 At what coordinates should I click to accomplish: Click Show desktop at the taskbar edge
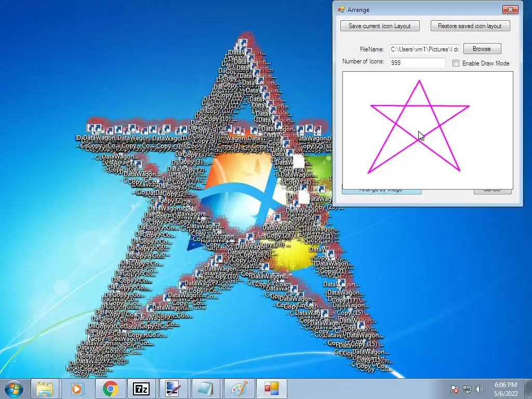(x=528, y=389)
